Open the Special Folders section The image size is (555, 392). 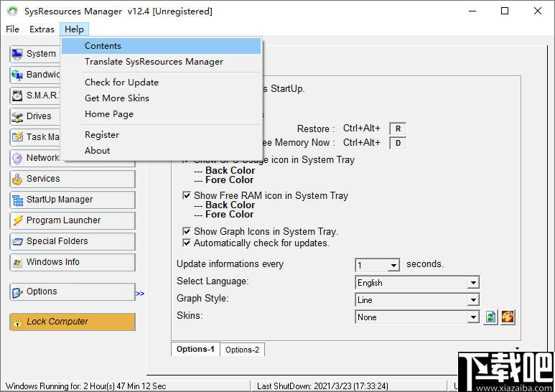point(73,242)
